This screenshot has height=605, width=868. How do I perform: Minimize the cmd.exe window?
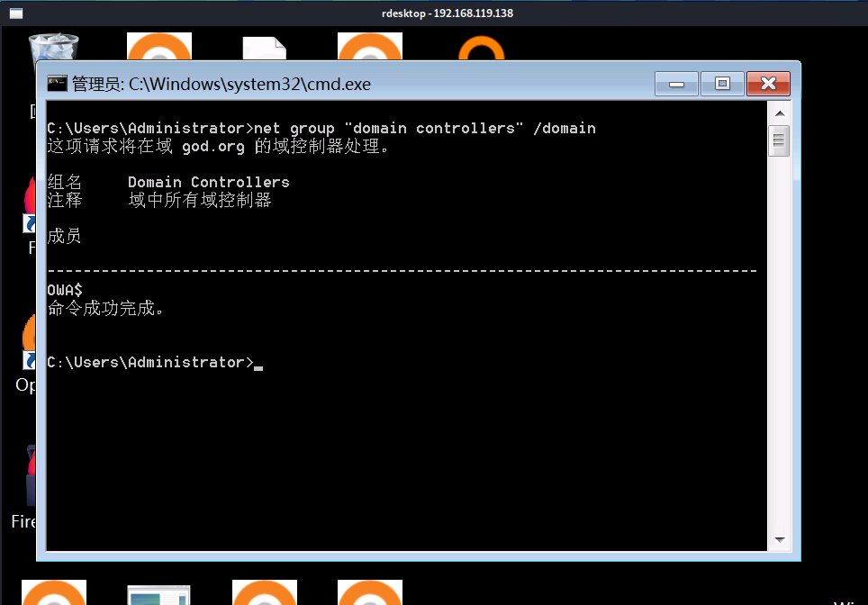[676, 84]
